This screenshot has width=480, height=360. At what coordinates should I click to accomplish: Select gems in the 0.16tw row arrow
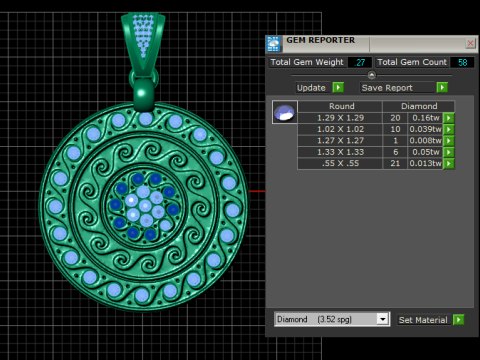pos(449,118)
